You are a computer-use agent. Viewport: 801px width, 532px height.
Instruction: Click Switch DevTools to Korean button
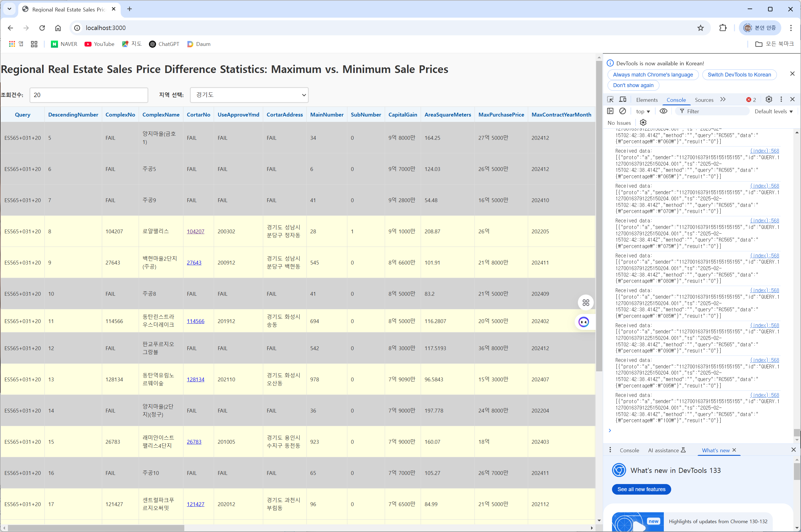[x=739, y=75]
